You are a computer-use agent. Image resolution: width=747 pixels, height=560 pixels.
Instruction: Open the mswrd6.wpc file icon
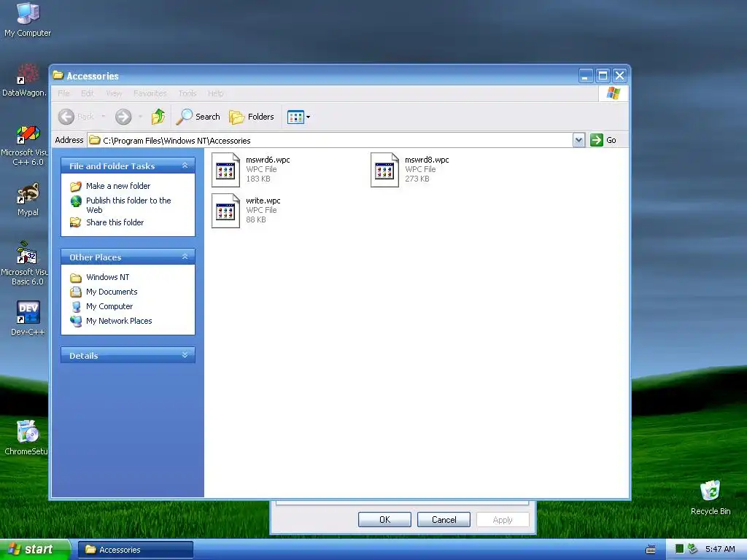pos(225,169)
